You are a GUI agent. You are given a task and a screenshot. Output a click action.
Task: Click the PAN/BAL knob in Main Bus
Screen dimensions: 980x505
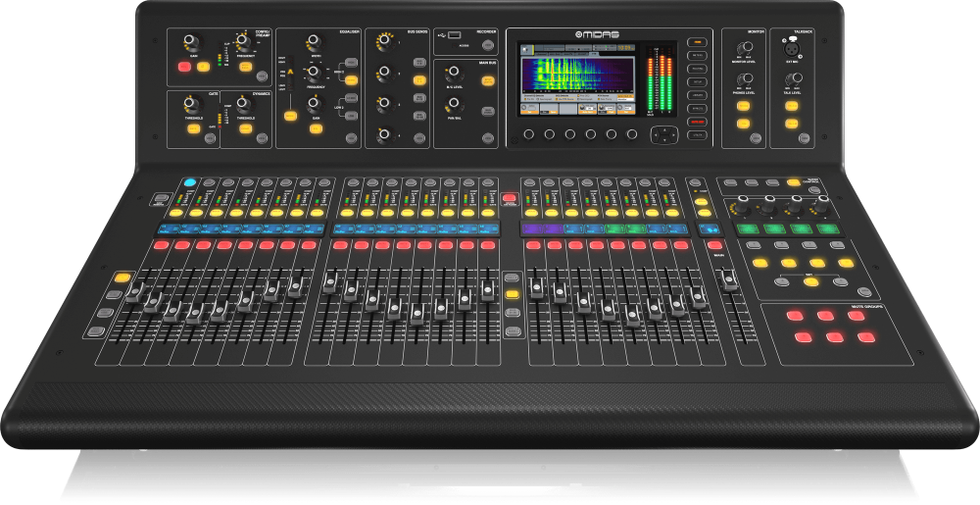pyautogui.click(x=454, y=104)
